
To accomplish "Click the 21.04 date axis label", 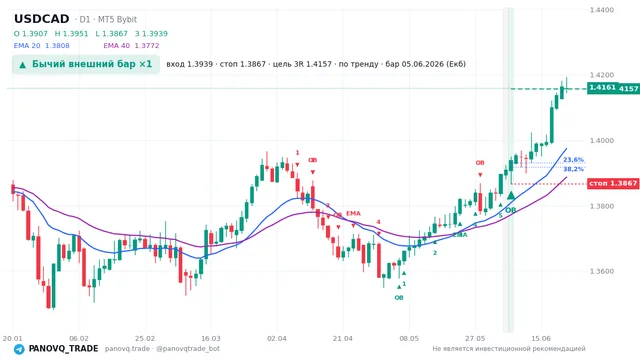I will click(342, 338).
